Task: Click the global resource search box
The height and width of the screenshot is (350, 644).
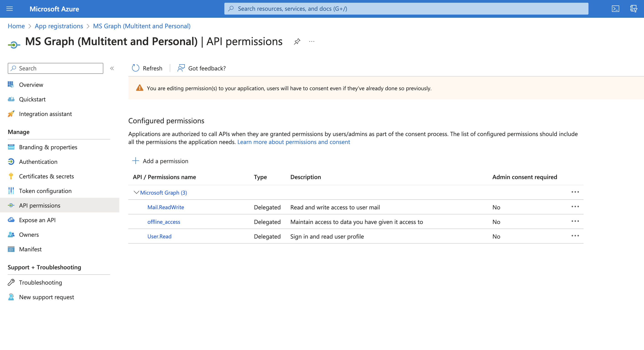Action: pos(406,9)
